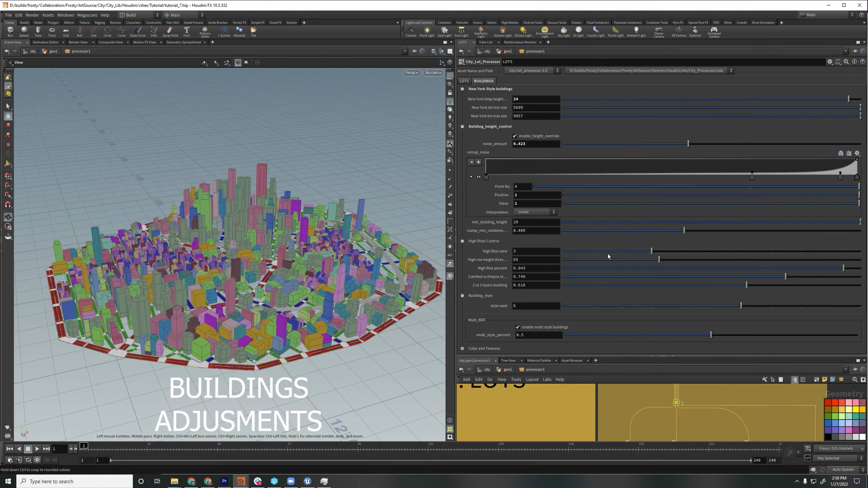Expand the Color and Textures section
This screenshot has width=868, height=488.
tap(462, 349)
